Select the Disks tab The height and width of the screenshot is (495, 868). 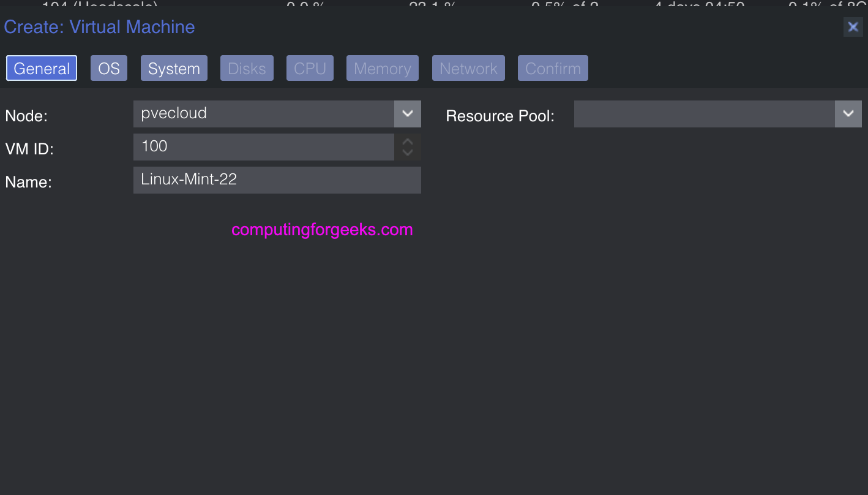coord(247,69)
